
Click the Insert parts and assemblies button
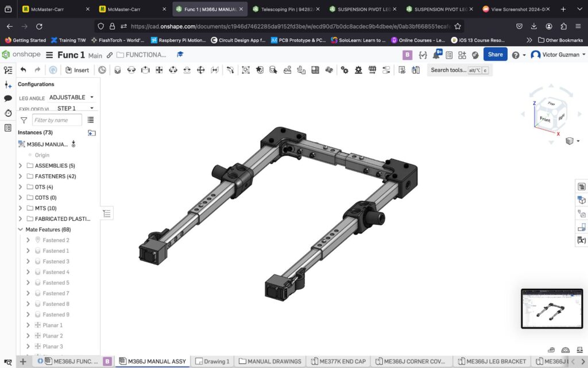77,70
